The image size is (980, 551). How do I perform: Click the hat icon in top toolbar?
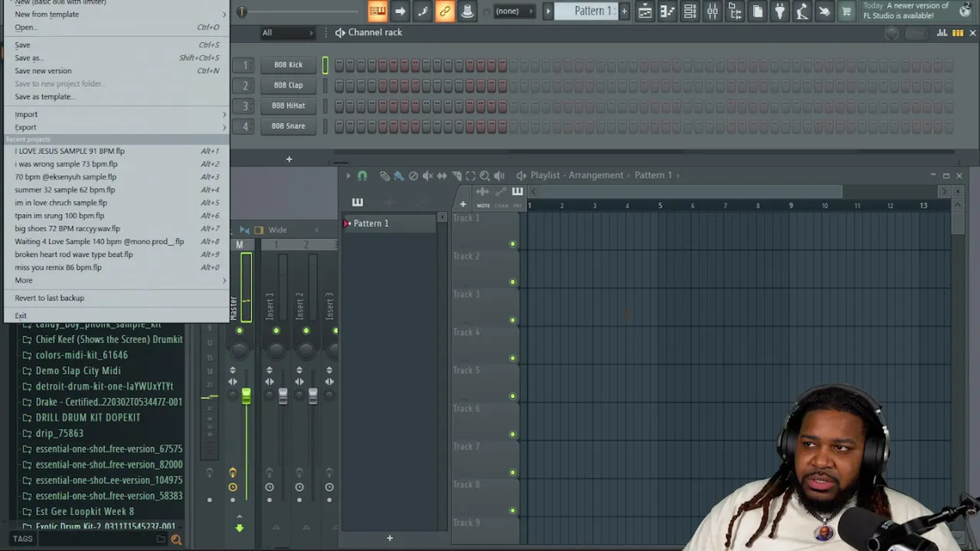467,11
